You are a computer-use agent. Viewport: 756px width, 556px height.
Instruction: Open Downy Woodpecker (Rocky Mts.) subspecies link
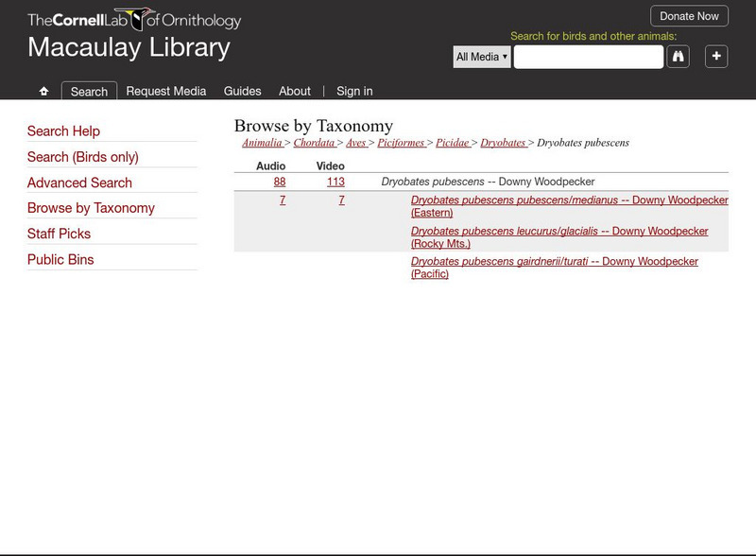[559, 237]
